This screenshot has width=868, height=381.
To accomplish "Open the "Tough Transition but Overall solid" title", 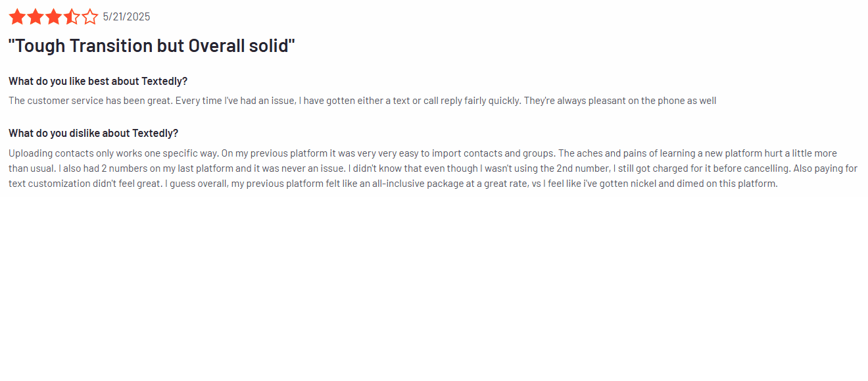I will pyautogui.click(x=152, y=46).
